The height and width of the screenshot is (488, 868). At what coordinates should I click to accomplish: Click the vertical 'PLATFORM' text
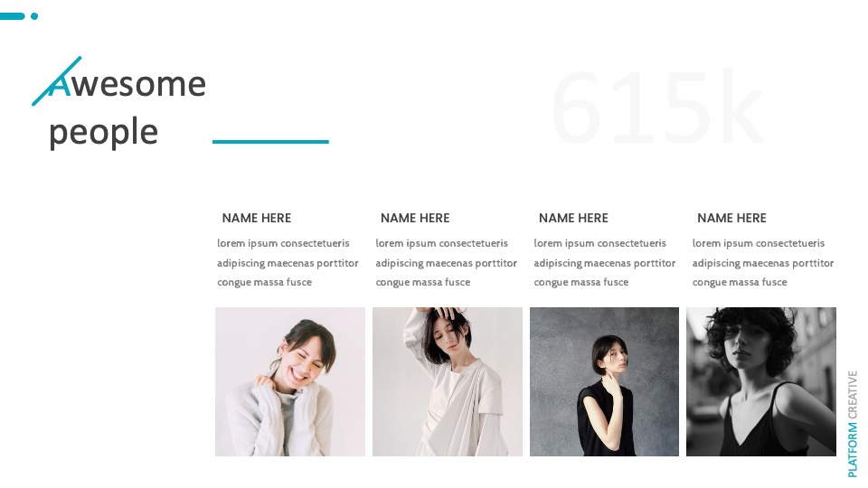pyautogui.click(x=852, y=450)
